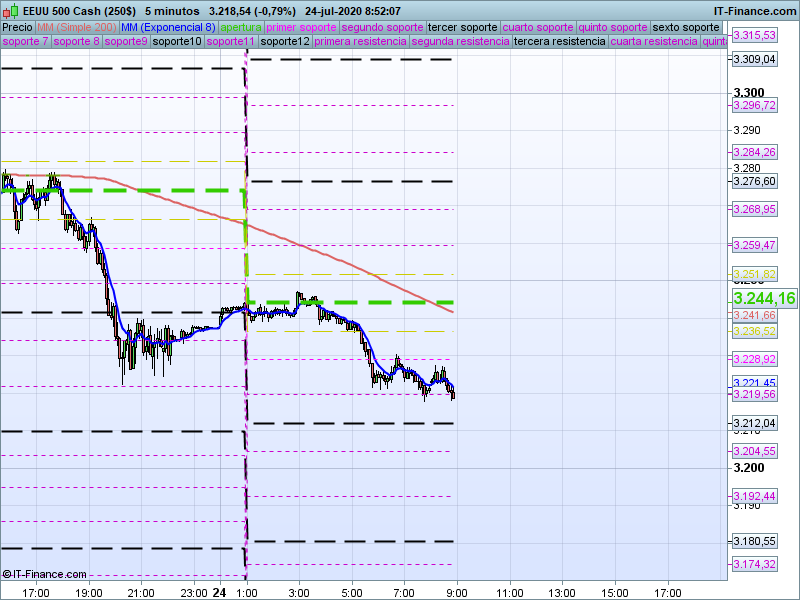Screen dimensions: 800x600
Task: Click the IT-Finance.com link at top right
Action: coord(755,11)
